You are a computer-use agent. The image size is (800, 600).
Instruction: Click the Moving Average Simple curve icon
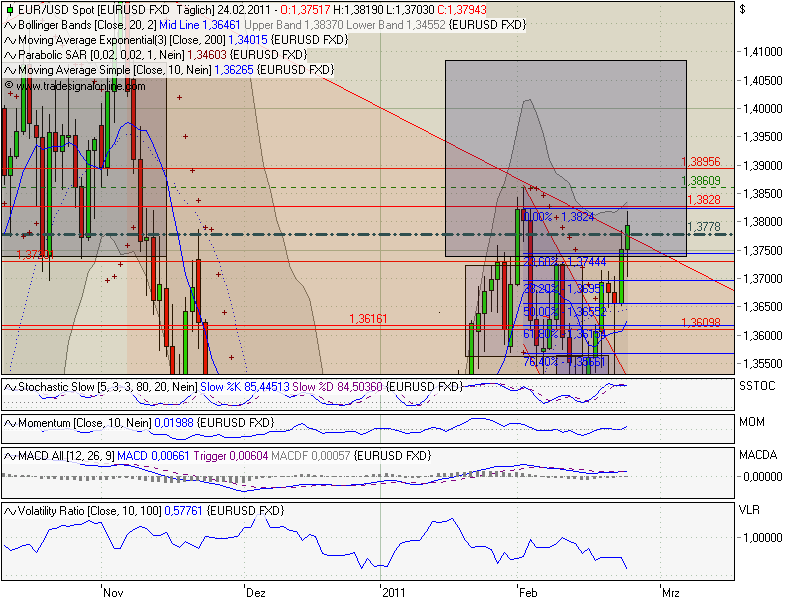tap(10, 69)
